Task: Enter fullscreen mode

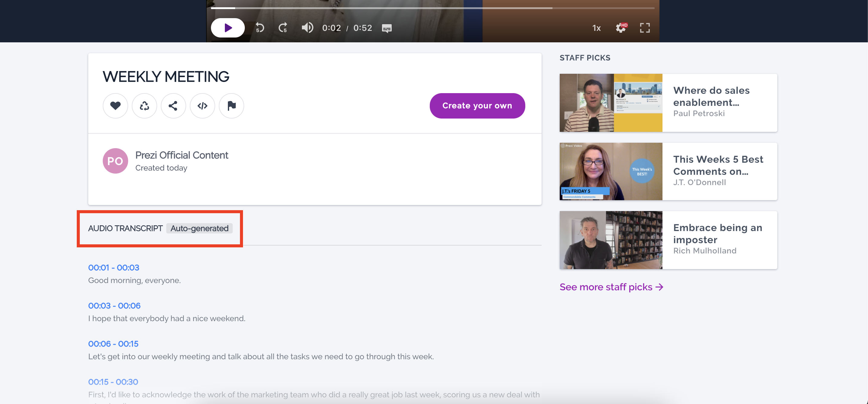Action: (x=645, y=28)
